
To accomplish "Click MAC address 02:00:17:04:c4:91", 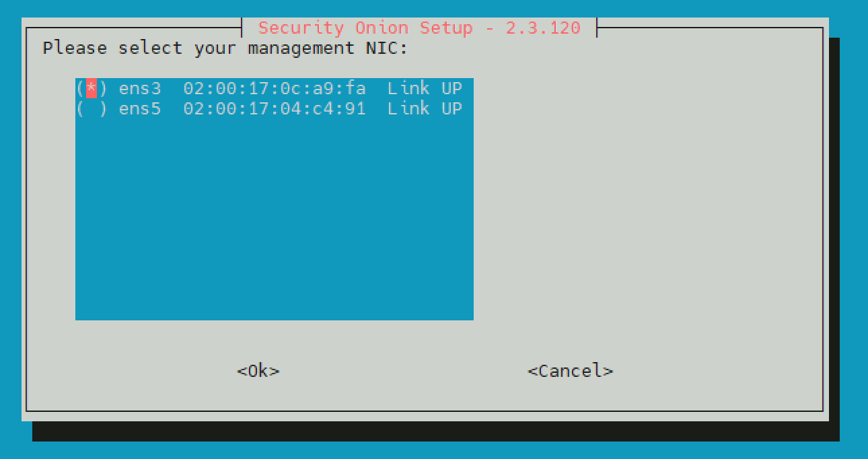I will [x=275, y=108].
